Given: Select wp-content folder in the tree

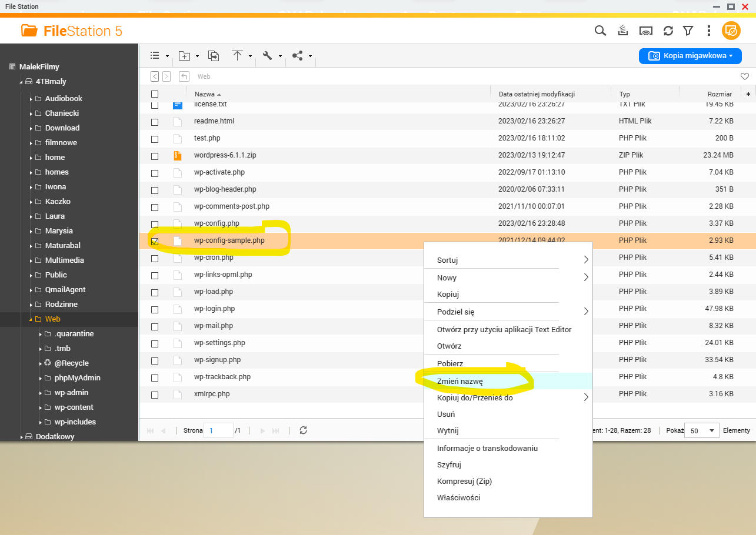Looking at the screenshot, I should [x=74, y=407].
